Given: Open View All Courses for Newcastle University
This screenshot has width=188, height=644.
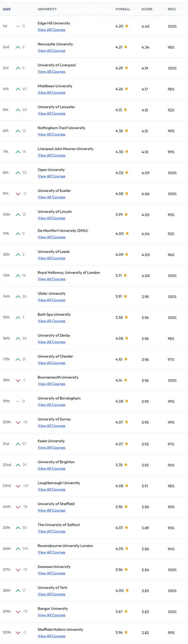Looking at the screenshot, I should click(51, 51).
